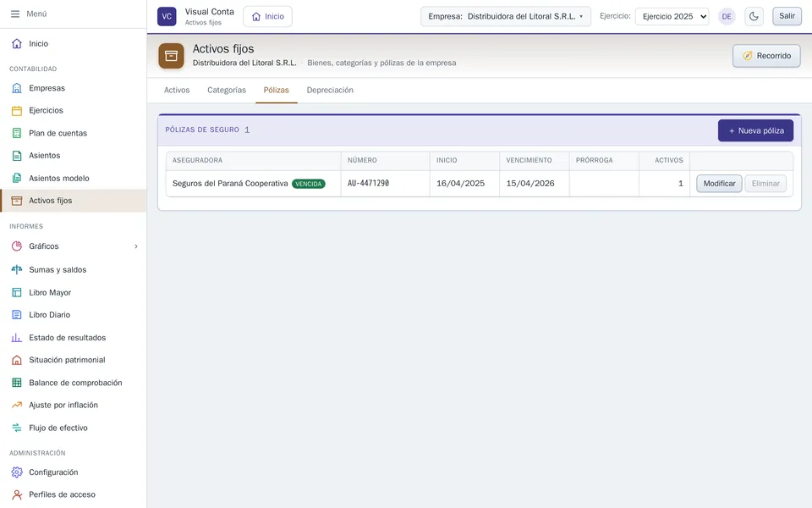Click the Nueva póliza button
Viewport: 812px width, 508px height.
pyautogui.click(x=755, y=130)
